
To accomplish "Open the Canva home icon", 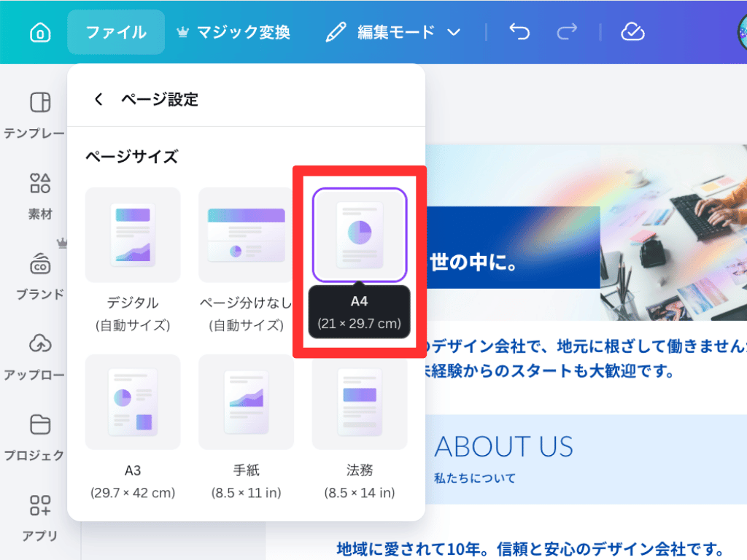I will pyautogui.click(x=40, y=31).
